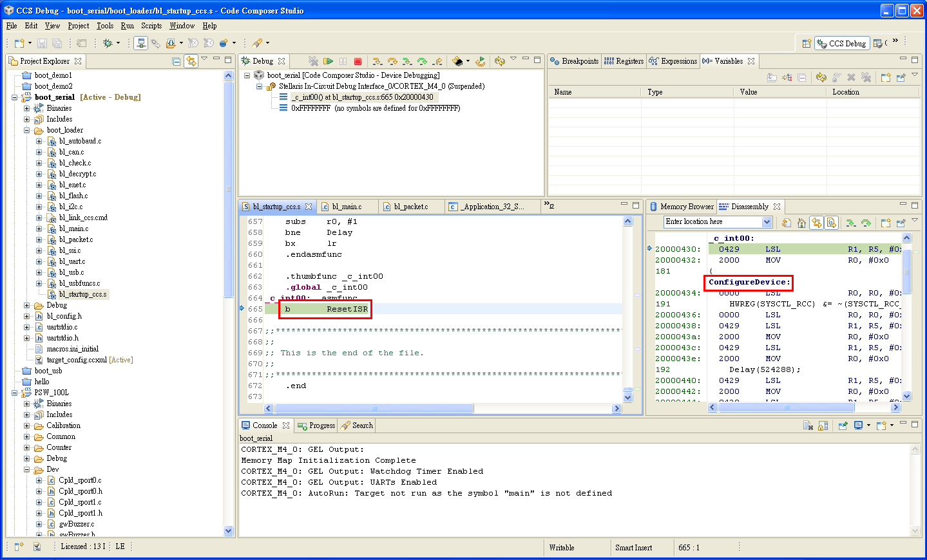Click Remove All Terminated Launches icon
The width and height of the screenshot is (927, 560).
313,61
